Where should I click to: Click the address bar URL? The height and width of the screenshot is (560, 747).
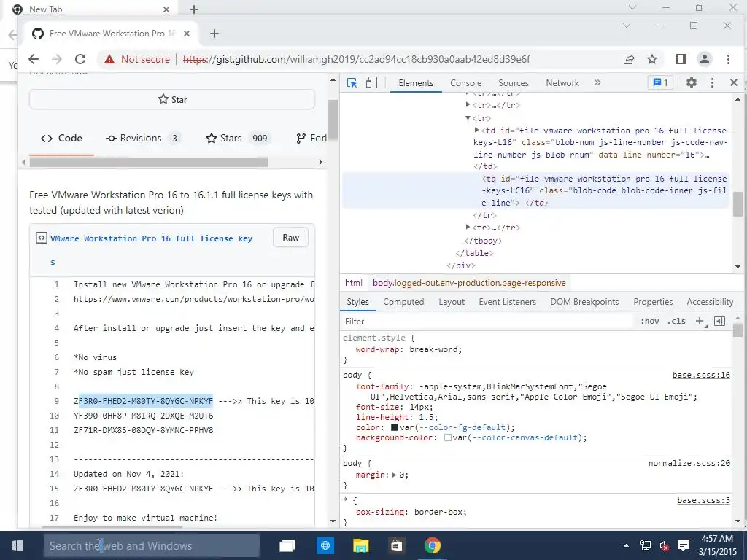356,59
